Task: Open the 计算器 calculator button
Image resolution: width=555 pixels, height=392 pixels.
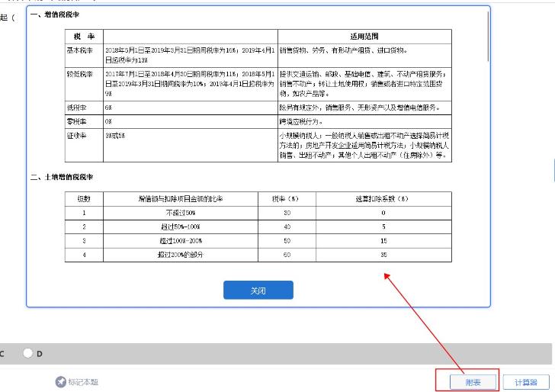Action: point(526,382)
